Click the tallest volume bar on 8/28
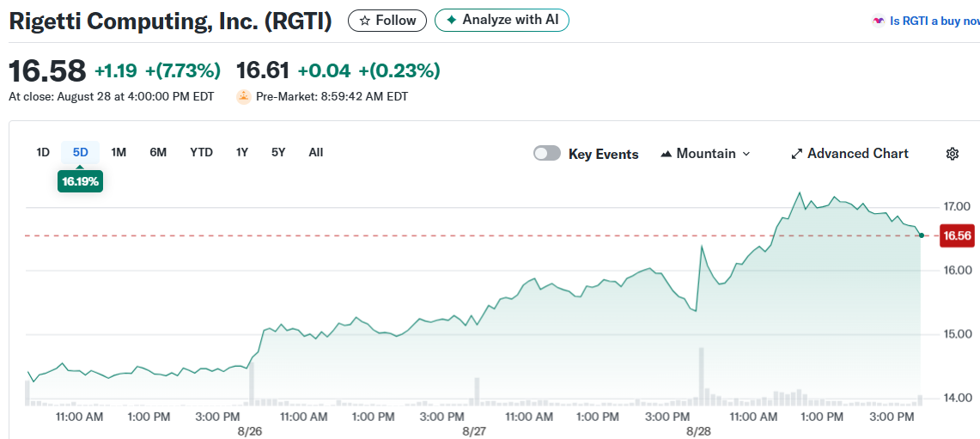 [701, 376]
